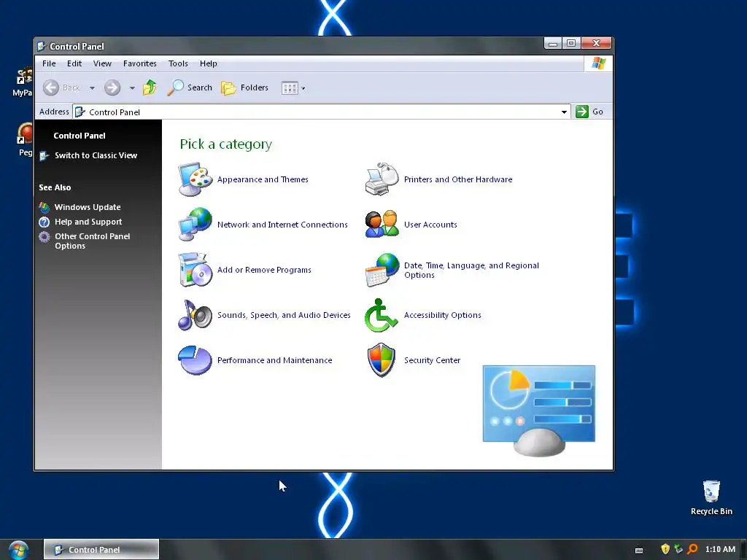Open the Tools menu

(178, 63)
